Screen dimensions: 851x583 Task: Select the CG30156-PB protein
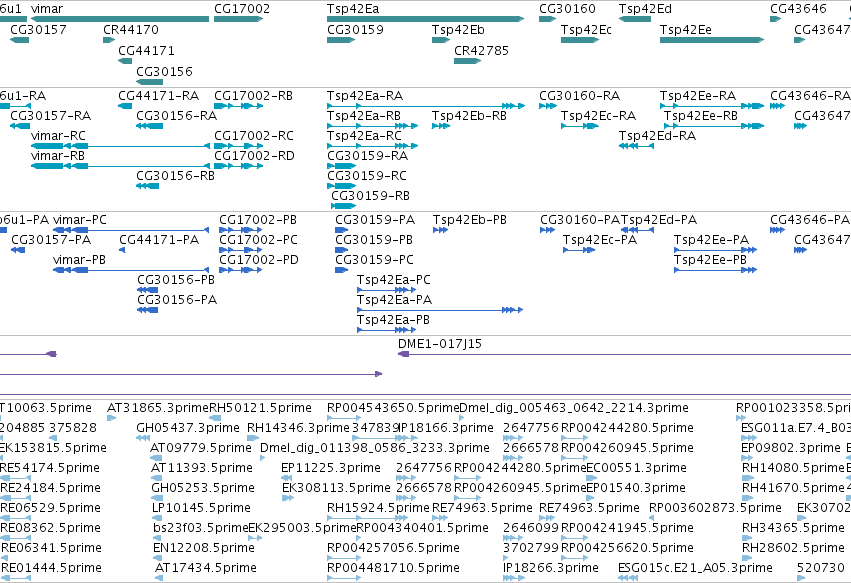point(148,290)
